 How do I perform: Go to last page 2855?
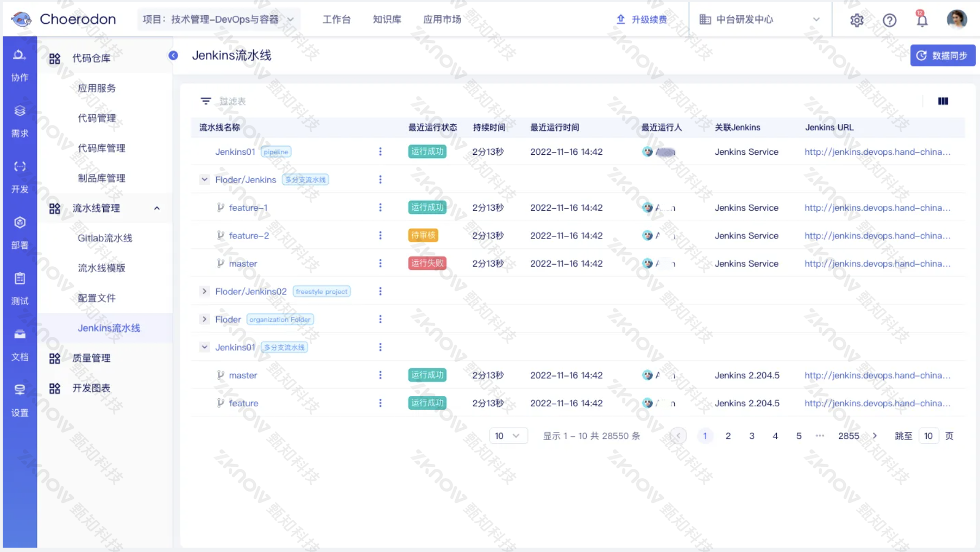tap(849, 436)
